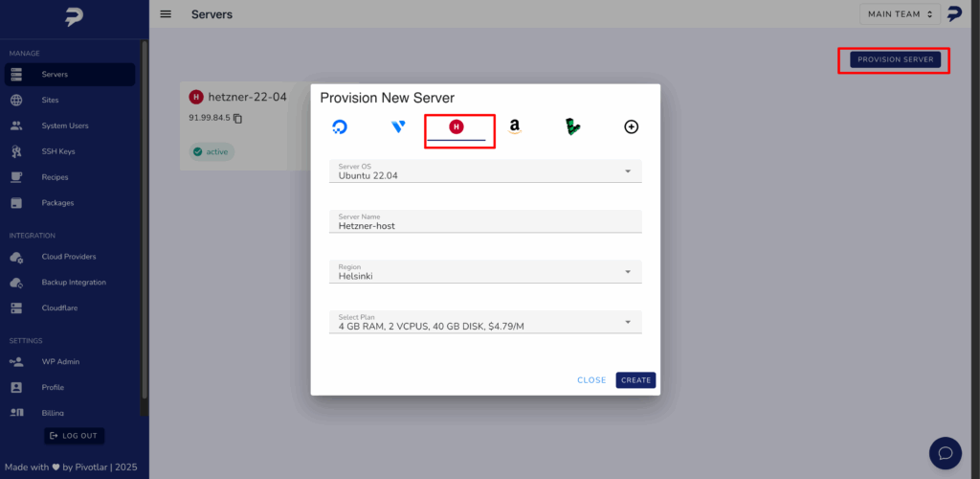Open Profile in the sidebar

(69, 387)
